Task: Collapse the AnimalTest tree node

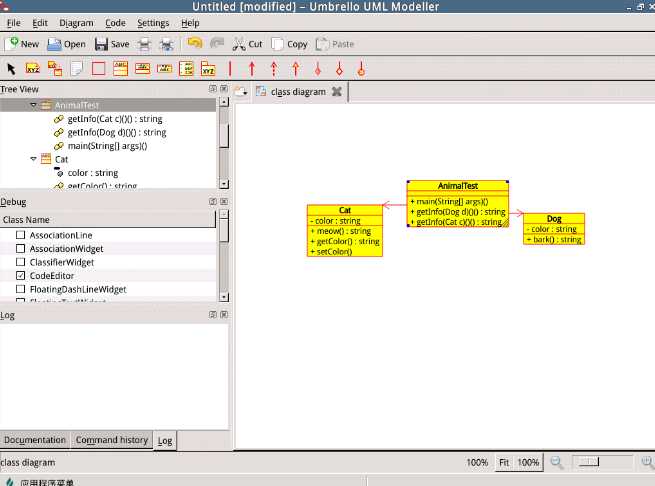Action: point(33,105)
